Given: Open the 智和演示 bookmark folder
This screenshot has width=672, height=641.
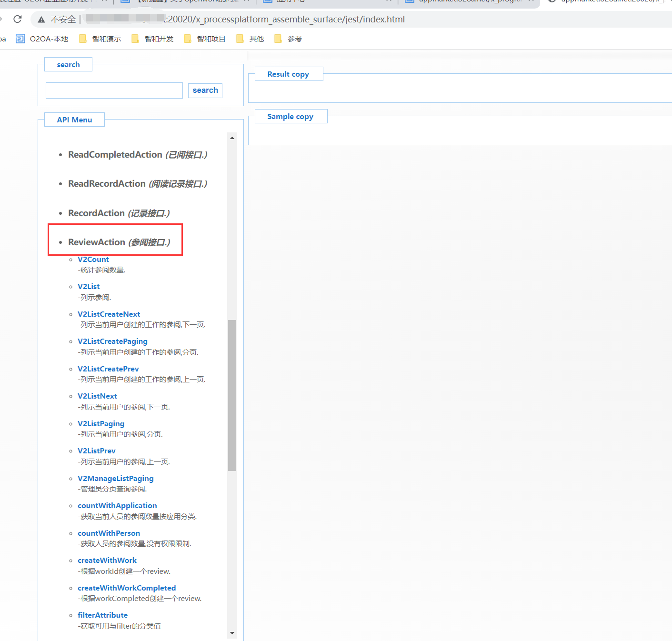Looking at the screenshot, I should pyautogui.click(x=100, y=39).
